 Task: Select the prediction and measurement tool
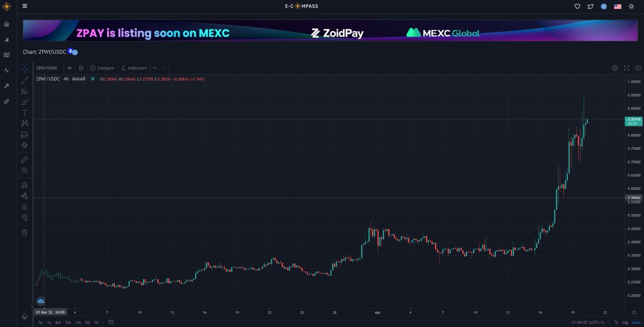25,134
